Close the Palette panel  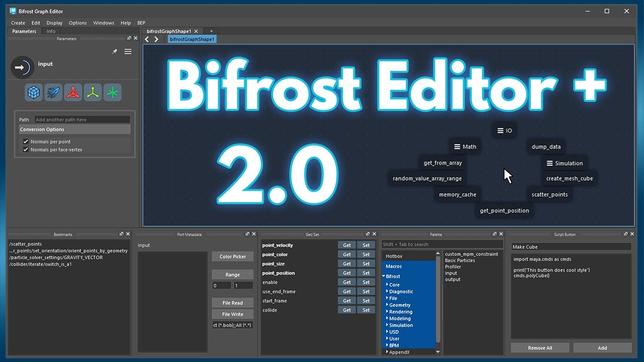pyautogui.click(x=501, y=234)
